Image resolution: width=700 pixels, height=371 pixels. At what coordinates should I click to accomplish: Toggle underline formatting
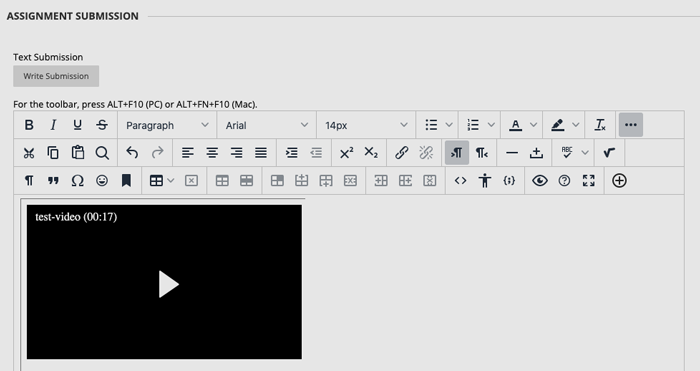tap(77, 125)
